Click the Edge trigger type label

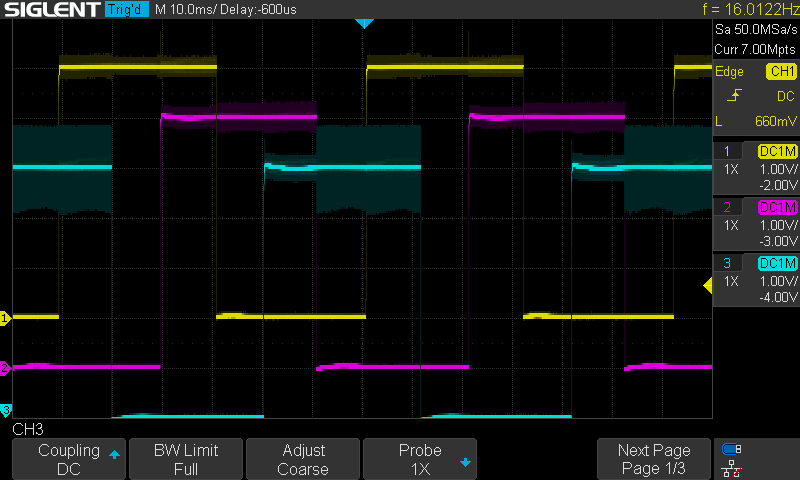[x=729, y=71]
